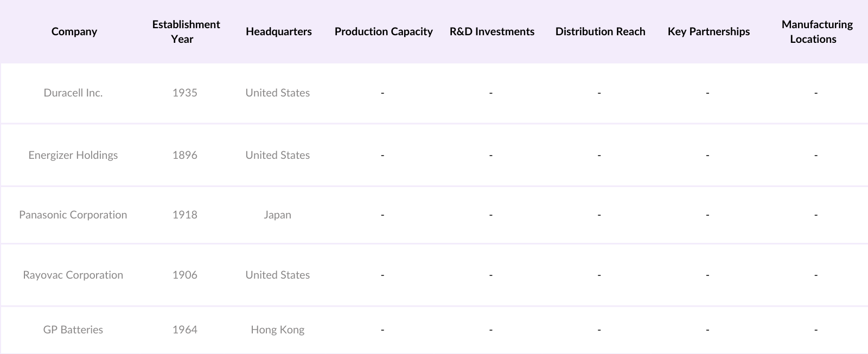Select the Panasonic Corporation row label
Viewport: 868px width, 354px height.
pos(73,215)
